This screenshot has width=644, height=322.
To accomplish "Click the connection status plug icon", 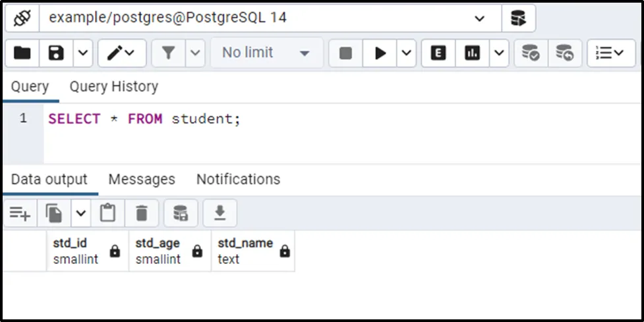I will [22, 18].
